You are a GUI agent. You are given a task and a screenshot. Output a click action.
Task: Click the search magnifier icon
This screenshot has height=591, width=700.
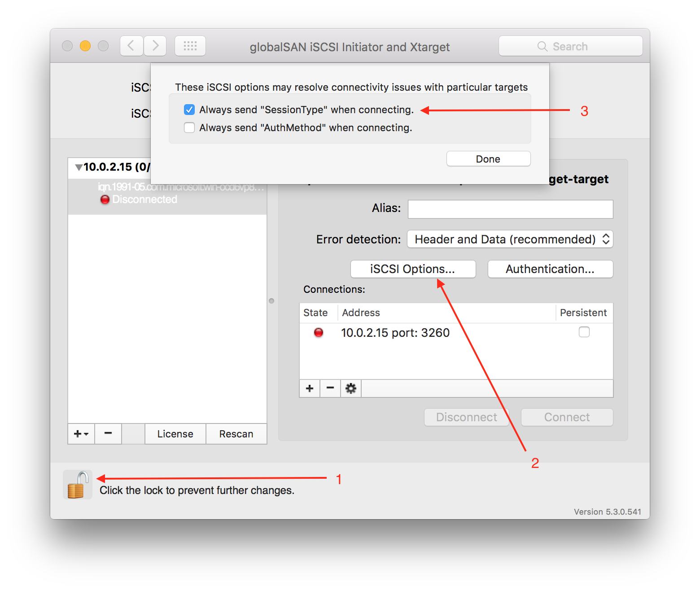pos(542,46)
